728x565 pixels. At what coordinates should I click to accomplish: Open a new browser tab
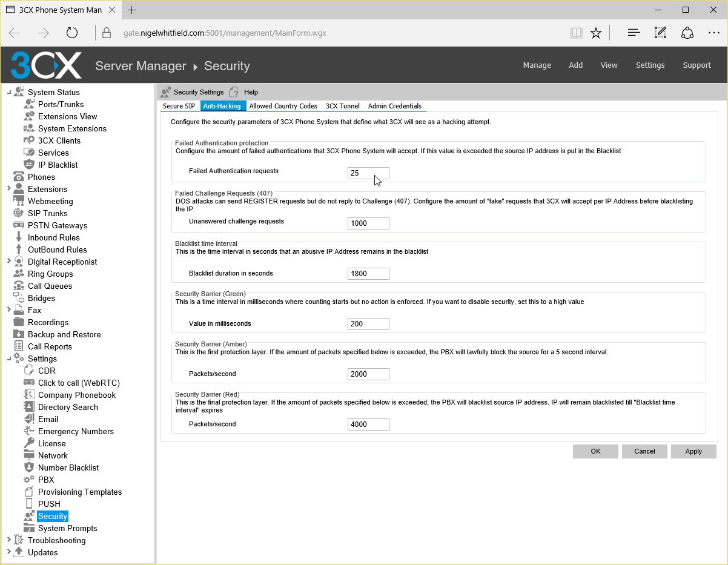(x=132, y=10)
